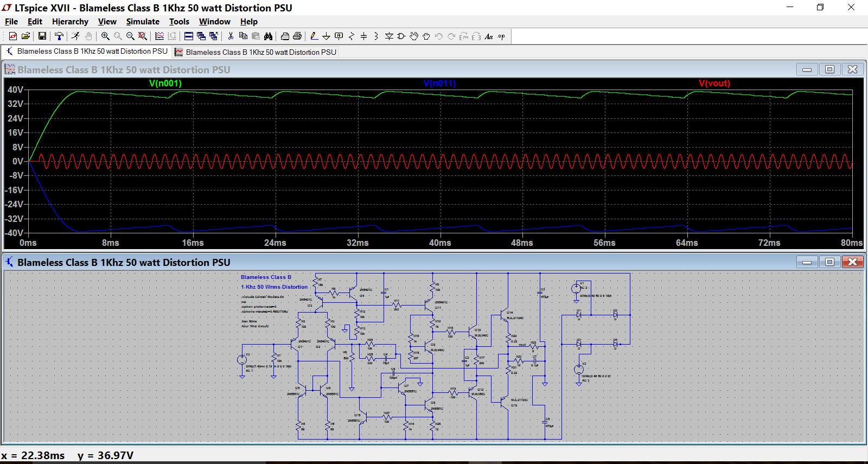This screenshot has width=868, height=464.
Task: Select the Label Net tool
Action: (x=339, y=36)
